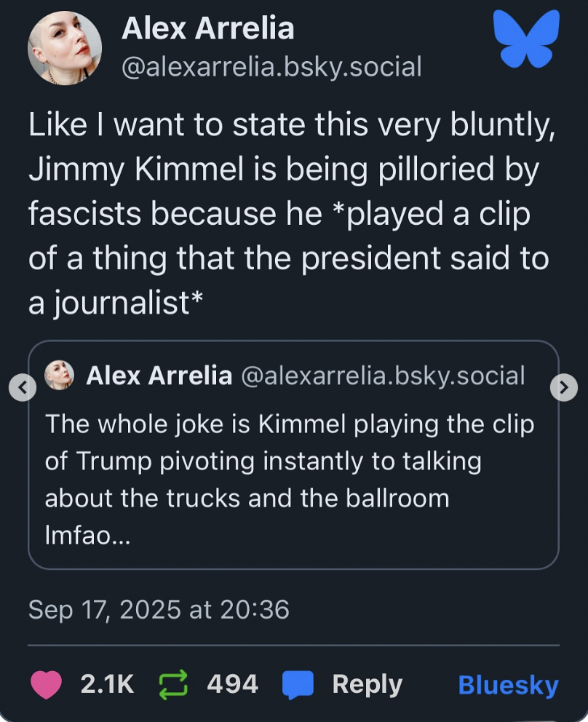The image size is (588, 722).
Task: Click the handle inside the quoted post
Action: pyautogui.click(x=381, y=376)
